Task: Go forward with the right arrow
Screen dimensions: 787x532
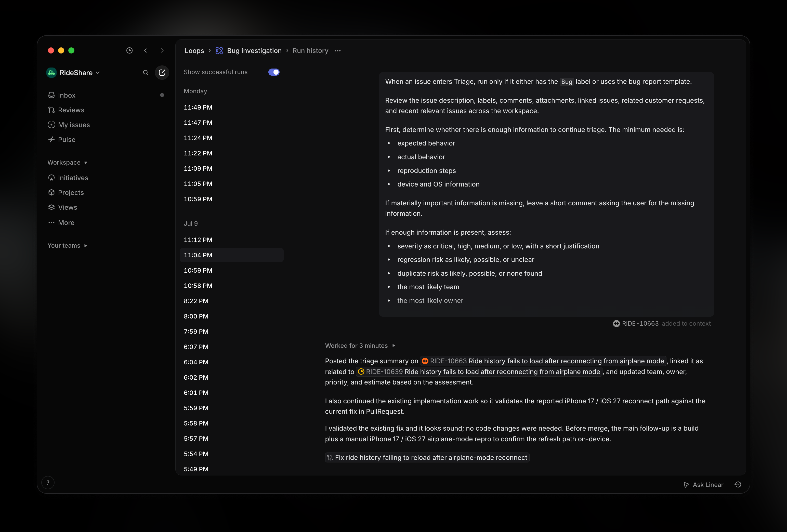Action: pyautogui.click(x=162, y=50)
